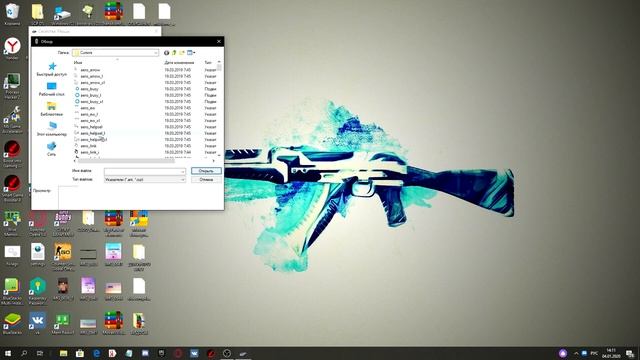Image resolution: width=640 pixels, height=360 pixels.
Task: Select the aero_link cursor file
Action: [88, 146]
